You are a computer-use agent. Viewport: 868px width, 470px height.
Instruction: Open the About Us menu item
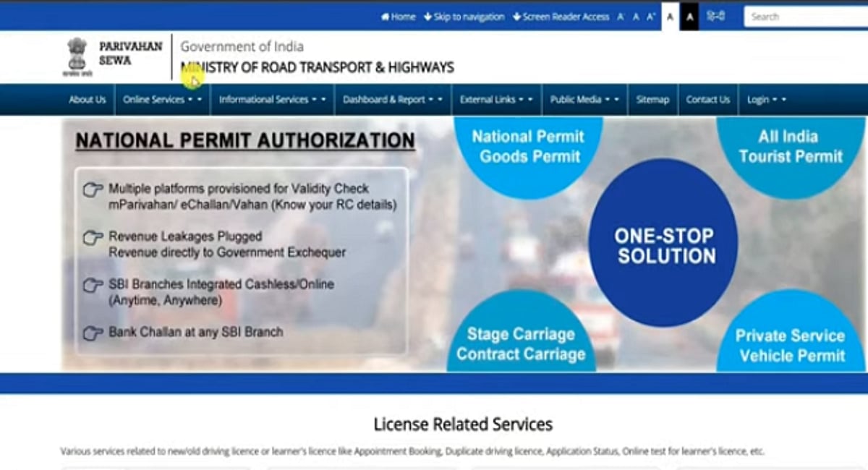[x=87, y=100]
